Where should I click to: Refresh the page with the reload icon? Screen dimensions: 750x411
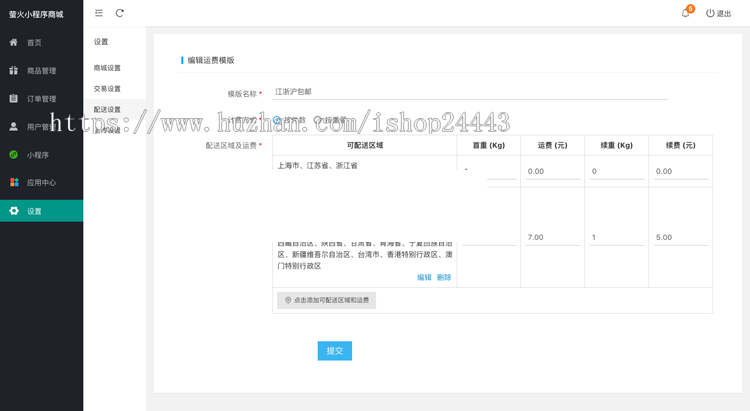coord(120,13)
